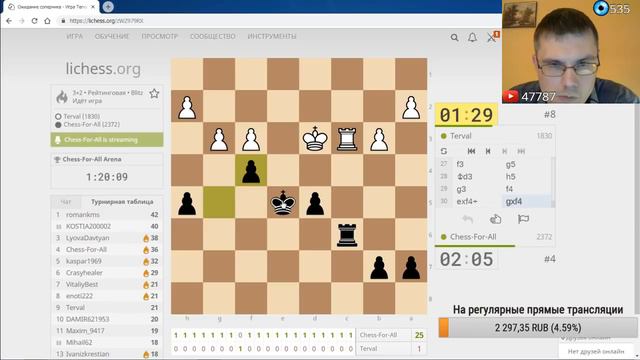Open ОБУЧЕНИЕ menu
Viewport: 640px width, 360px height.
pyautogui.click(x=112, y=36)
